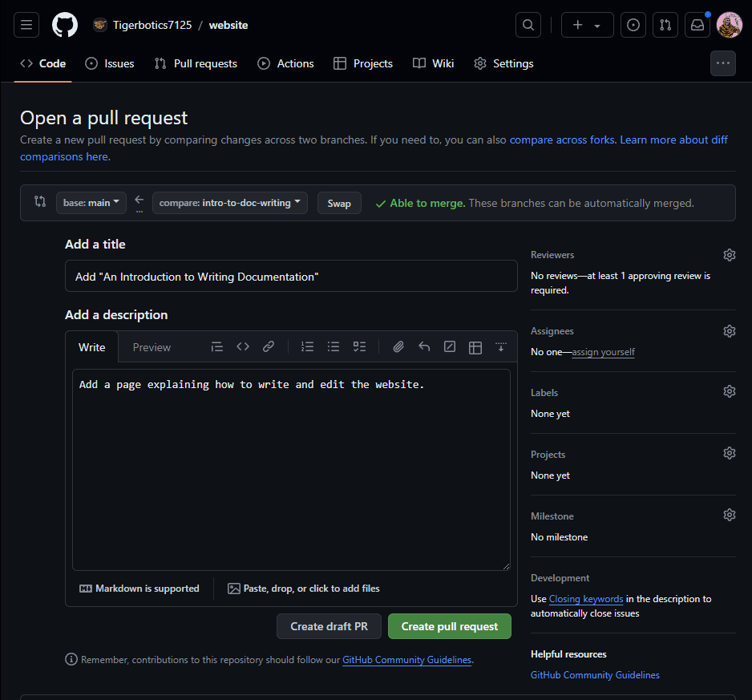Image resolution: width=752 pixels, height=700 pixels.
Task: Open the notifications inbox icon
Action: [697, 25]
